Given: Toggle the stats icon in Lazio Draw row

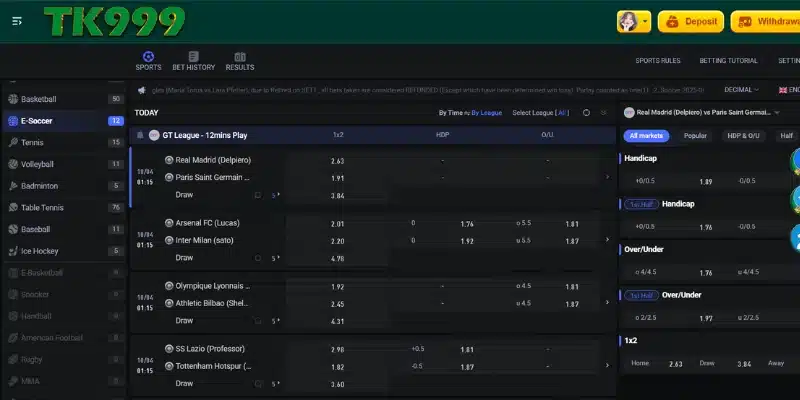Looking at the screenshot, I should (258, 384).
